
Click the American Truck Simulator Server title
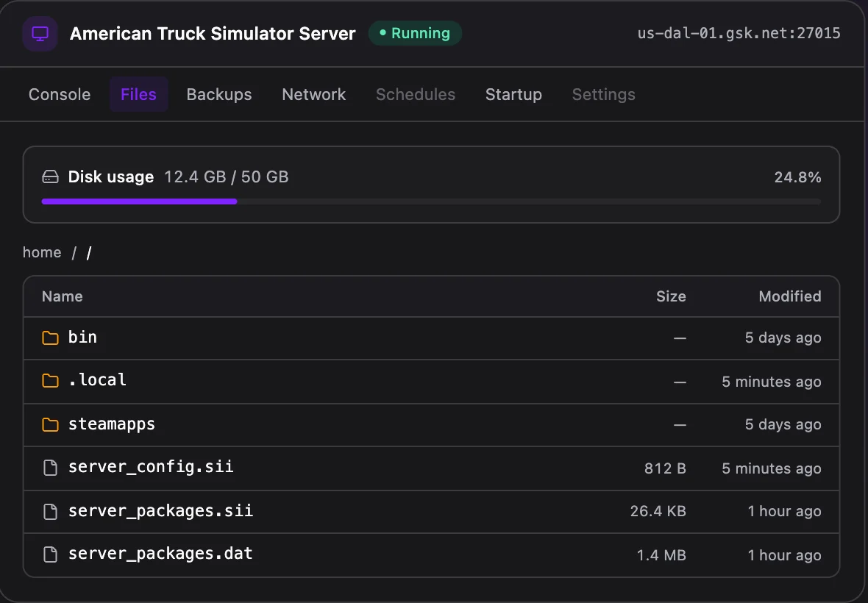pyautogui.click(x=213, y=34)
